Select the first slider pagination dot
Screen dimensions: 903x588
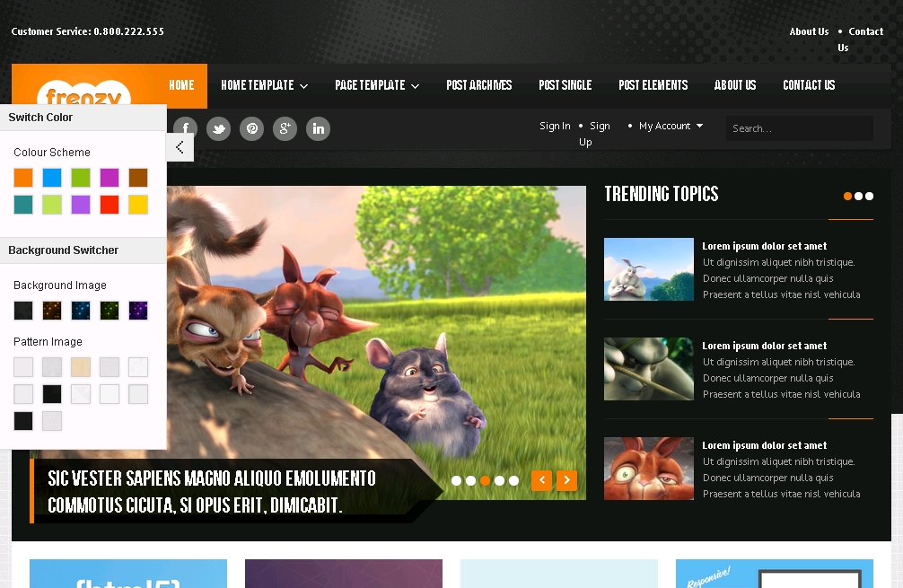456,480
